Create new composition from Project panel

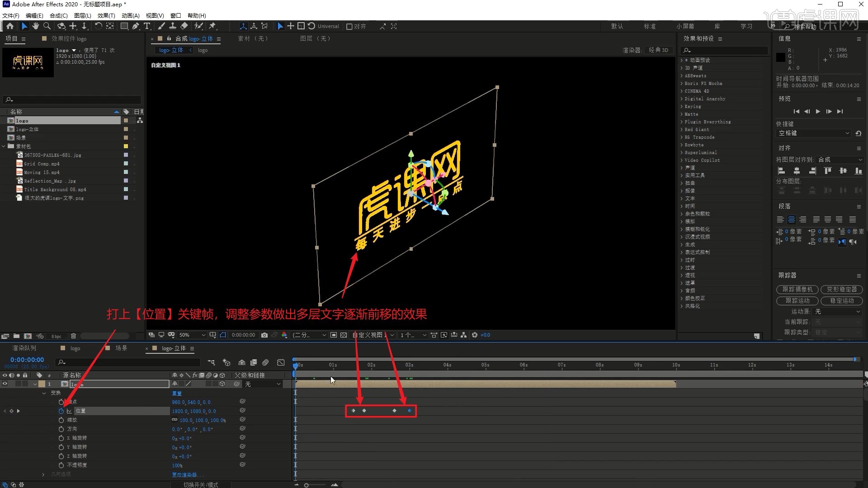point(28,336)
